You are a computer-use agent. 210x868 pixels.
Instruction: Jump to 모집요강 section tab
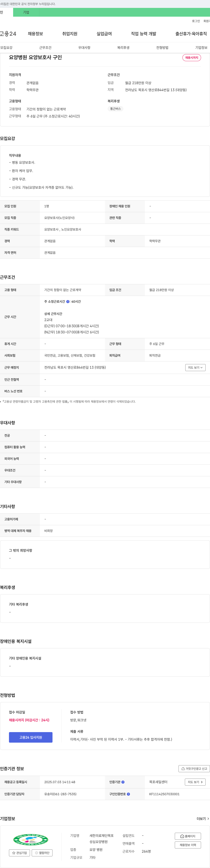click(x=6, y=48)
